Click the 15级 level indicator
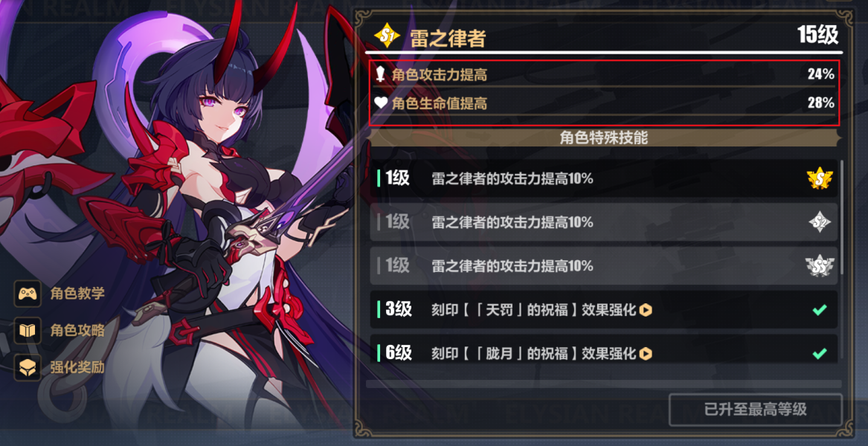Screen dimensions: 868x446 pyautogui.click(x=818, y=35)
